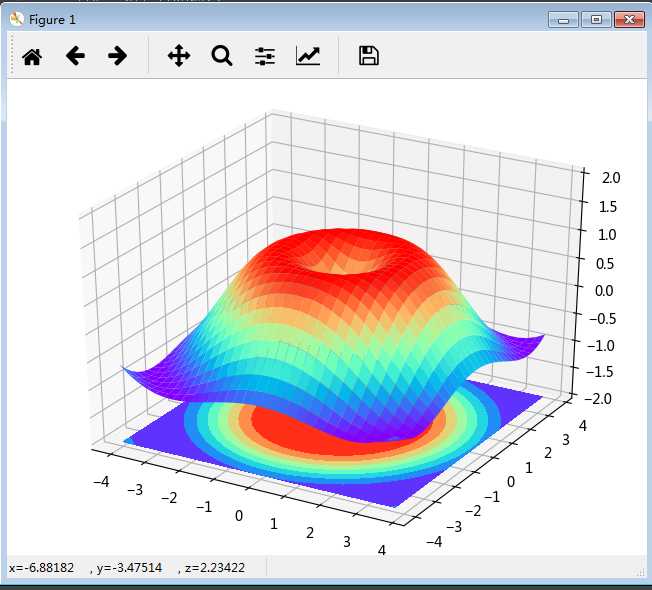
Task: Click z-axis tick label −1.5
Action: point(599,371)
